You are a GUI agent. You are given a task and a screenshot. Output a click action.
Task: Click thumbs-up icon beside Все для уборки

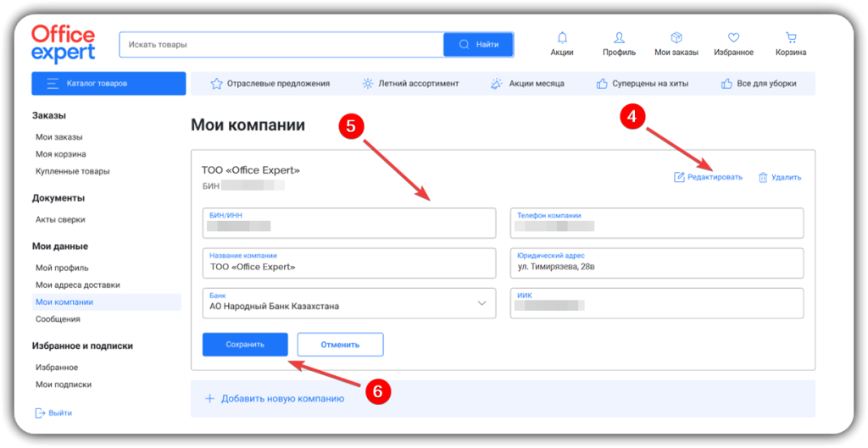tap(726, 84)
